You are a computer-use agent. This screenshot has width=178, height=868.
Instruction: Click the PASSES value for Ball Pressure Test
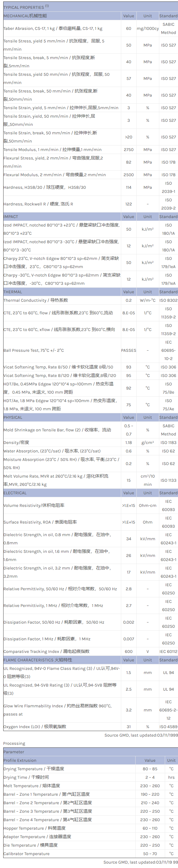[x=129, y=350]
